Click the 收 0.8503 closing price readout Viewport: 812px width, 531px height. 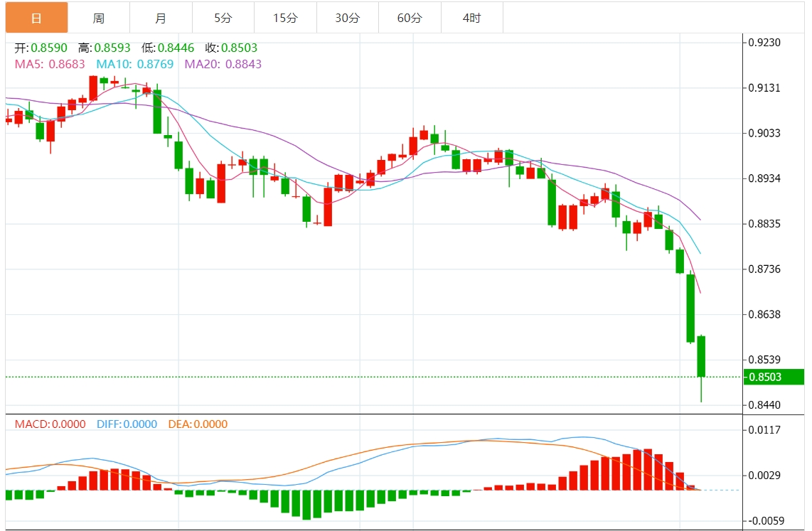point(232,48)
